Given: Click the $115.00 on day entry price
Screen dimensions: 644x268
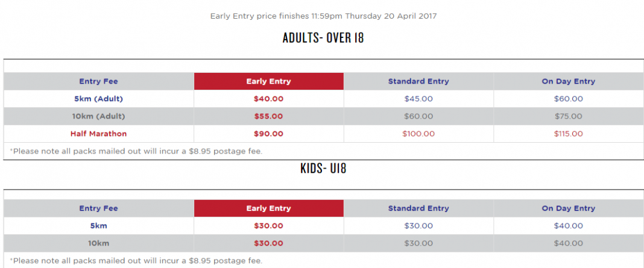Looking at the screenshot, I should [569, 134].
